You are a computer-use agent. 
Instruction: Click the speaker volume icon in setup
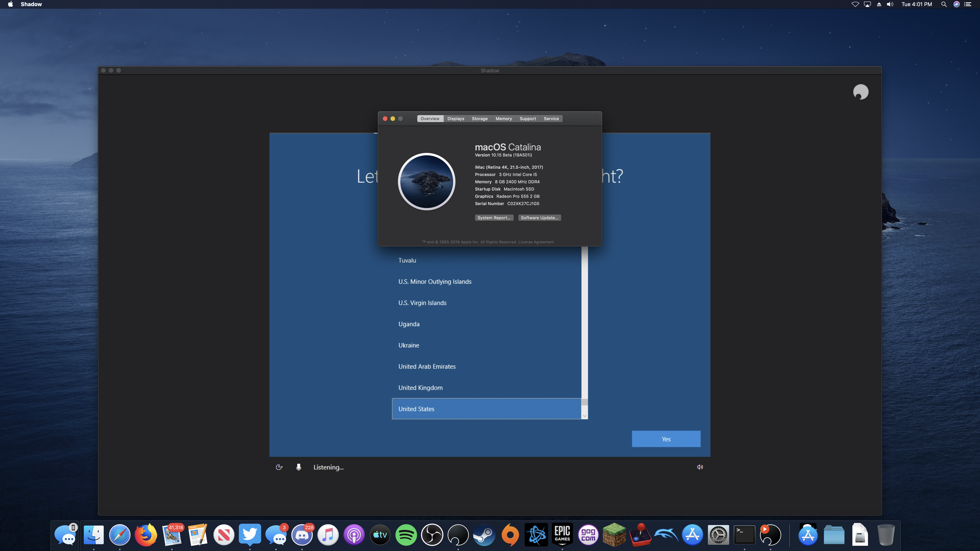(700, 467)
